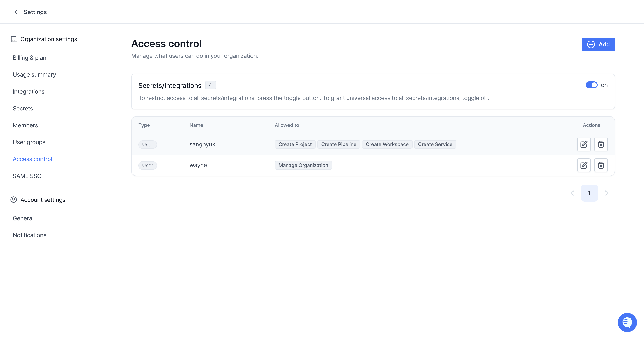
Task: Go to previous page chevron
Action: (572, 193)
